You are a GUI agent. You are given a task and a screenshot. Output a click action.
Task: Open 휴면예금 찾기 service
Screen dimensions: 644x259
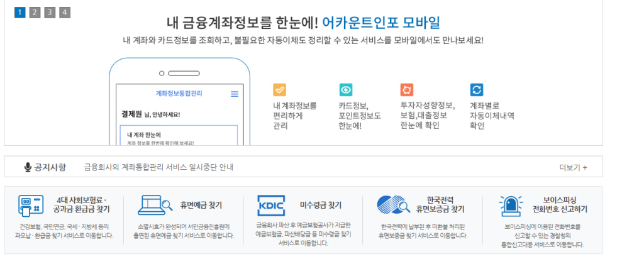[201, 205]
